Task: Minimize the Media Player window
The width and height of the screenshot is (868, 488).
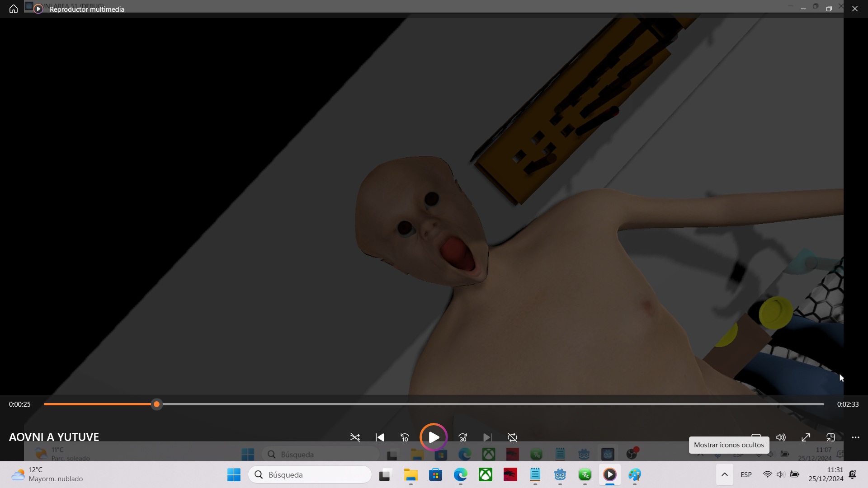Action: [803, 9]
